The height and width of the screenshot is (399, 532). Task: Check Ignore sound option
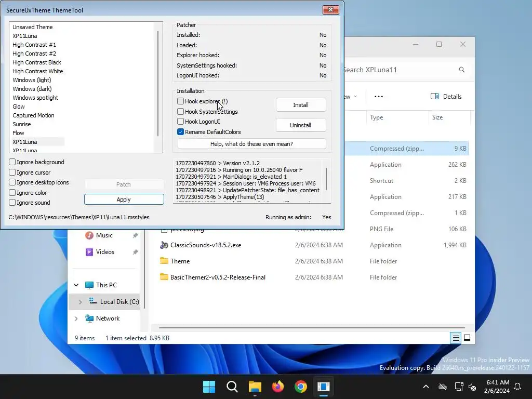tap(12, 203)
